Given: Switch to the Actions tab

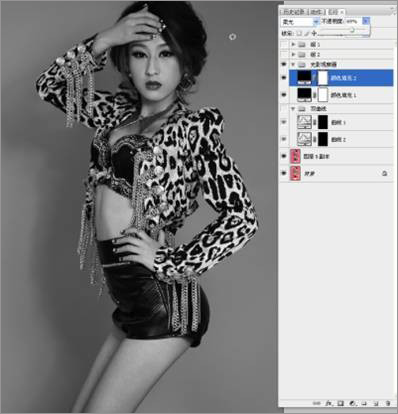Looking at the screenshot, I should tap(316, 12).
